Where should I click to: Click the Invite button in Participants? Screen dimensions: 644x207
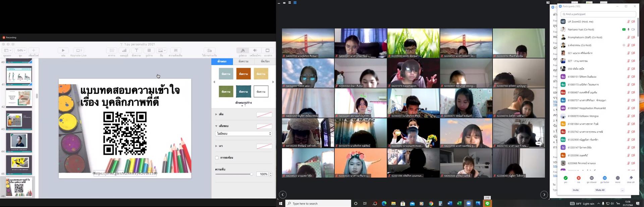pos(576,190)
